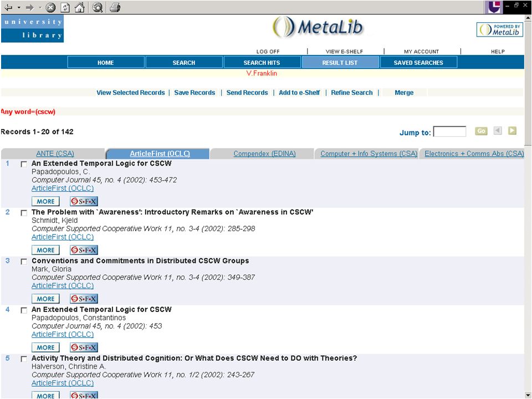Click the SFX button for Schmidt, Kjeld record
532x399 pixels.
tap(84, 250)
